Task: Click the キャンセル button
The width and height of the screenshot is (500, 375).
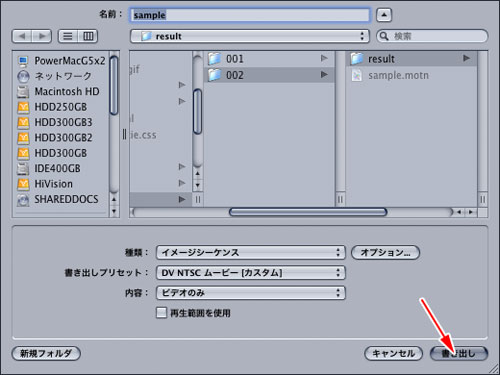Action: coord(393,353)
